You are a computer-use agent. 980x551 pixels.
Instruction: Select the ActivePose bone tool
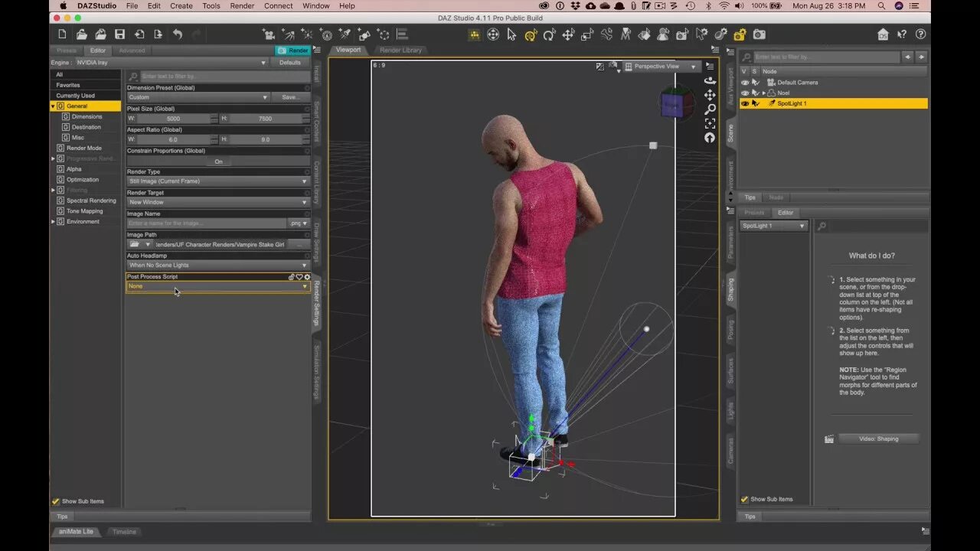point(606,34)
